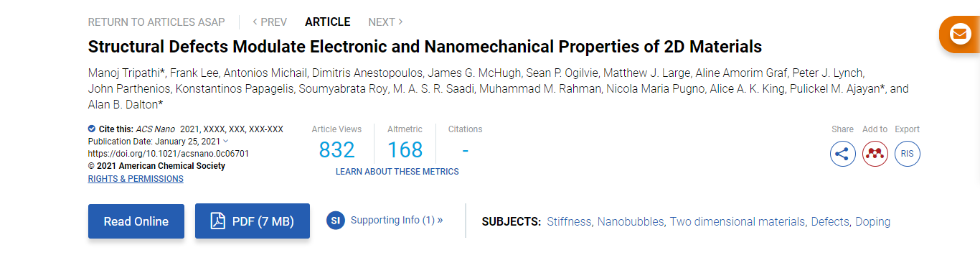Viewport: 980px width, 263px height.
Task: Go to the NEXT article
Action: [x=385, y=22]
